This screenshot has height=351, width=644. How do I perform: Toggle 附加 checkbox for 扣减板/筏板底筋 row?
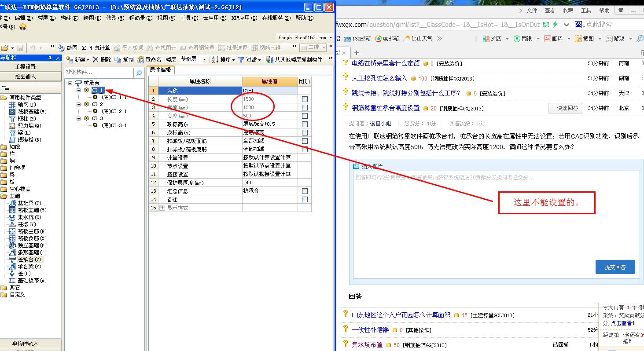click(305, 149)
